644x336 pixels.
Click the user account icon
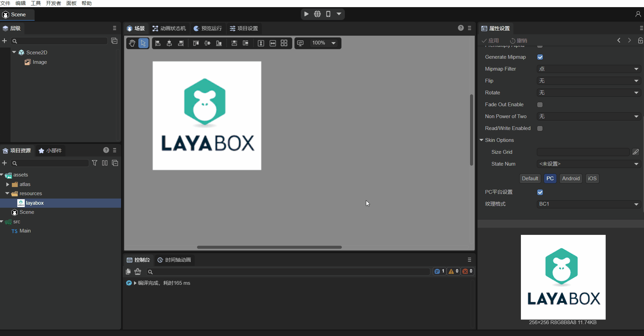(638, 14)
